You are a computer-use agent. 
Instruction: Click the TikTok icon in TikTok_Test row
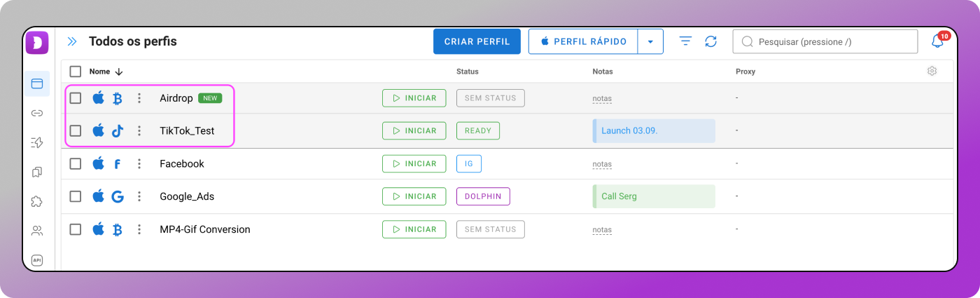[118, 130]
